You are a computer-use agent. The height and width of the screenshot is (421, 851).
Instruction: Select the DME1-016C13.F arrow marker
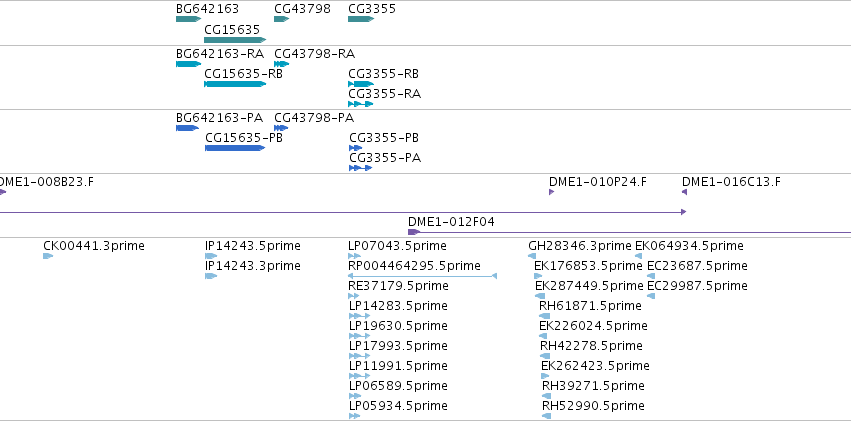684,192
